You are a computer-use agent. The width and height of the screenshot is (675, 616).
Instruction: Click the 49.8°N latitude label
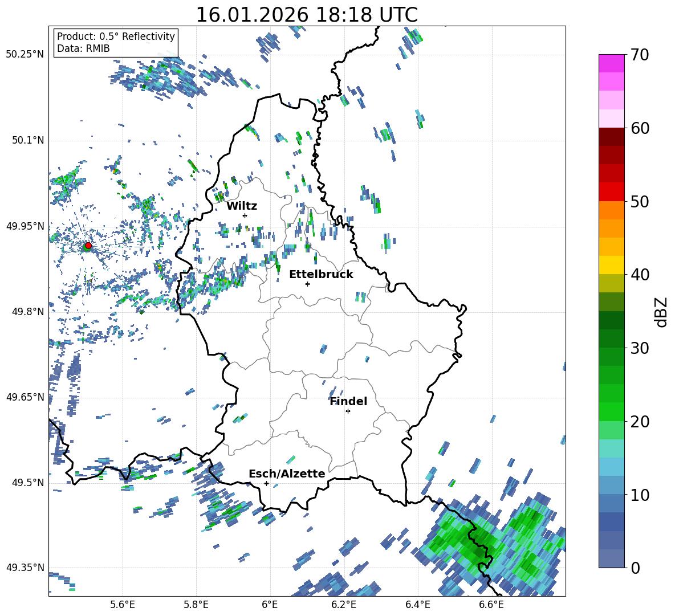(28, 312)
